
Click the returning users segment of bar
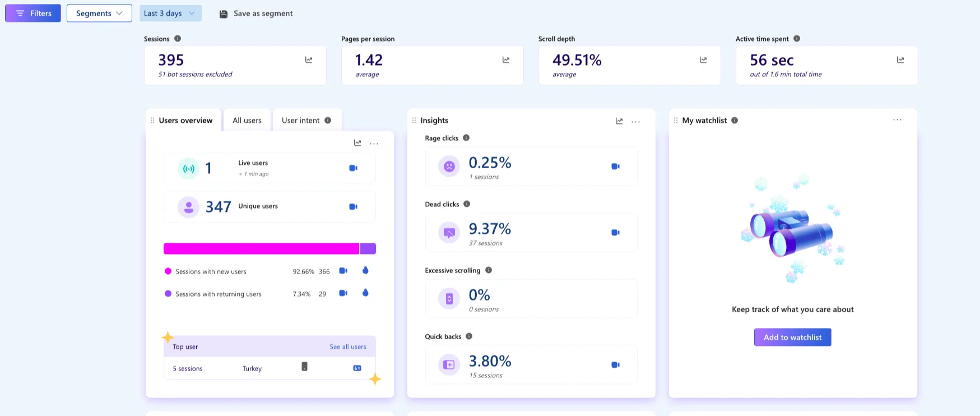[x=368, y=249]
